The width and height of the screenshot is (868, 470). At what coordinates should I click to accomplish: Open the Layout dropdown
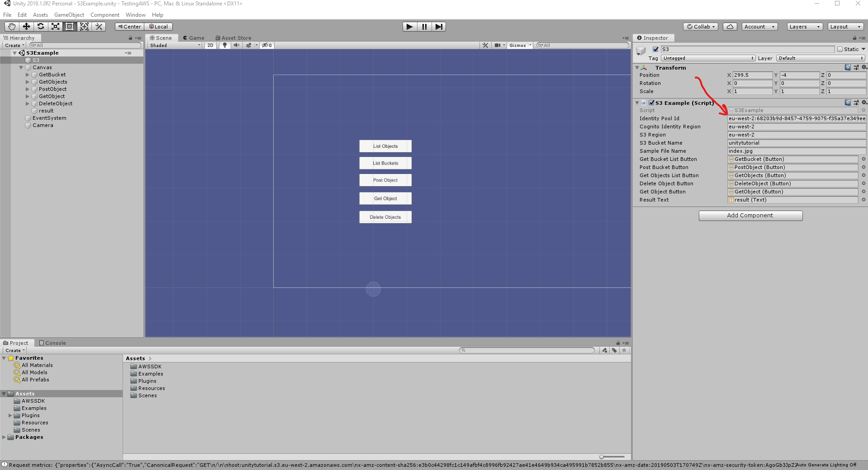click(x=845, y=27)
